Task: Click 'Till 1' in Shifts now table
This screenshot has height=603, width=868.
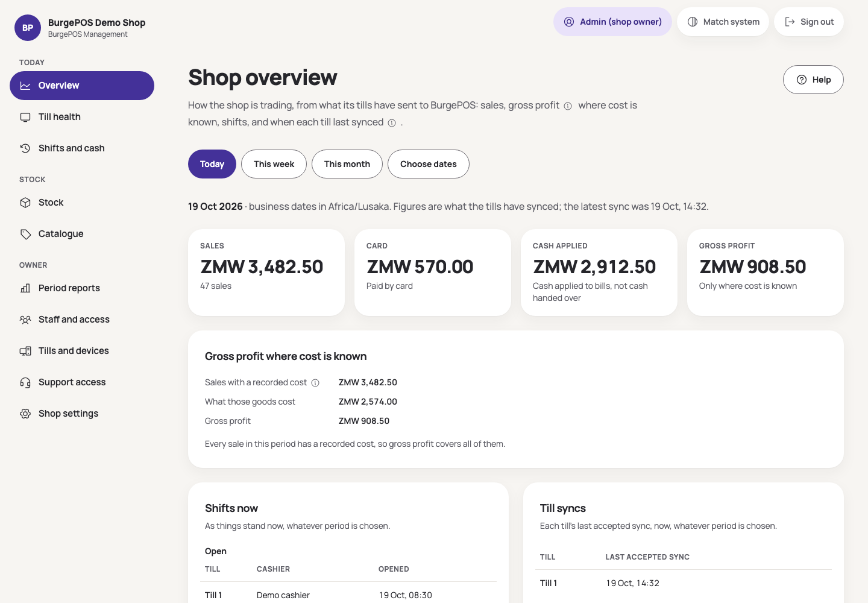Action: click(x=213, y=595)
